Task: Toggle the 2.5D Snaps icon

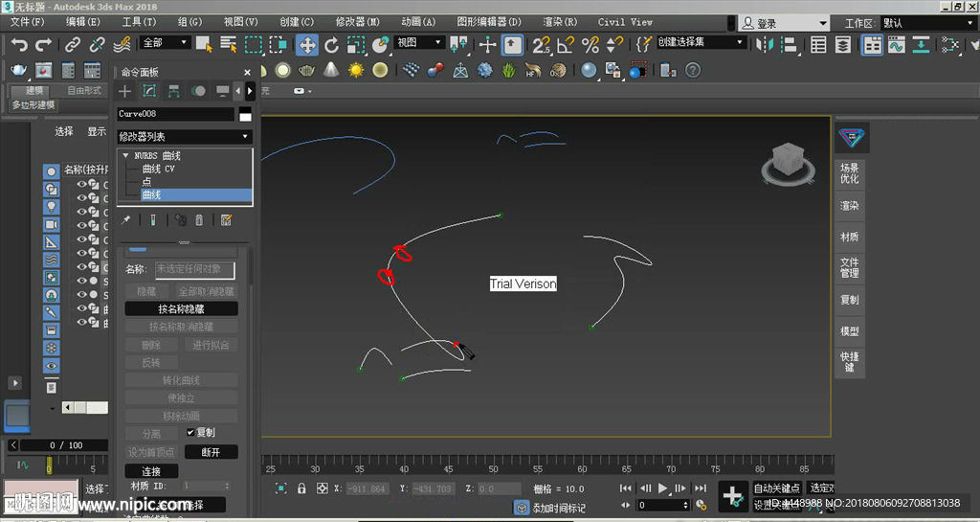Action: pyautogui.click(x=542, y=45)
